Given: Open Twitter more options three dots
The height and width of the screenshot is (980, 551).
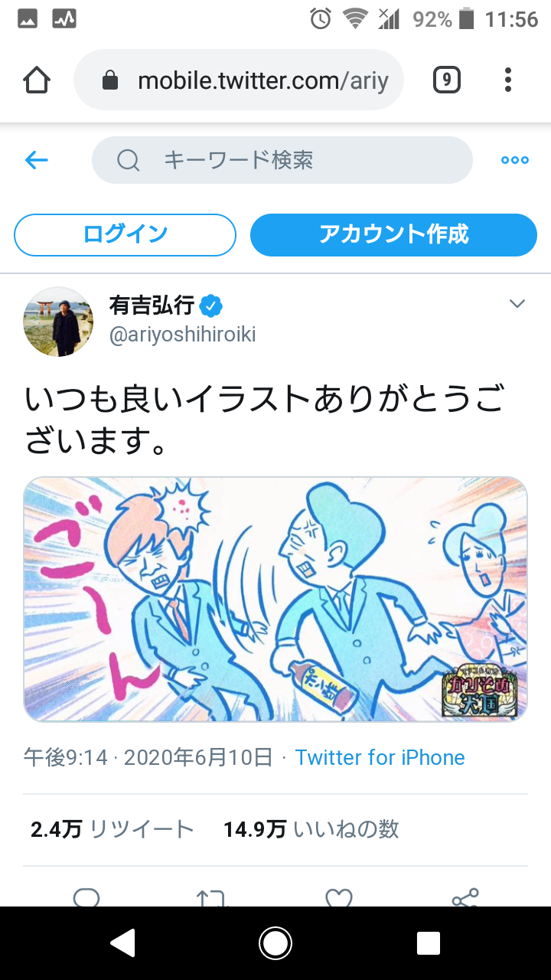Looking at the screenshot, I should click(514, 160).
